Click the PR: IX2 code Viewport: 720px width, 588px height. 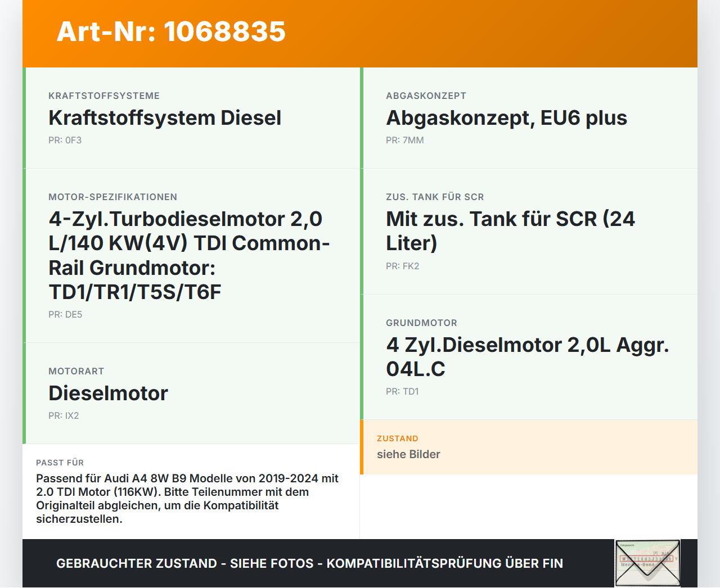(64, 416)
